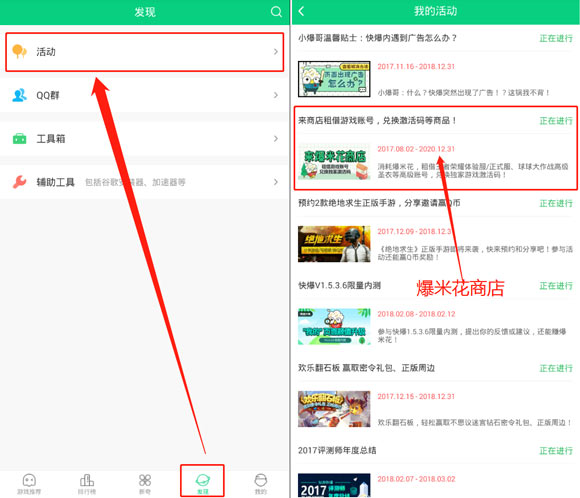Tap date 2017.08.02 - 2020.12.31
The image size is (580, 498).
416,149
